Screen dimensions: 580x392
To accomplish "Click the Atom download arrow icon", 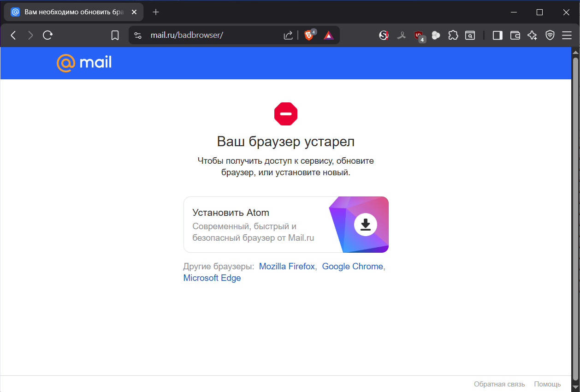I will [x=366, y=225].
